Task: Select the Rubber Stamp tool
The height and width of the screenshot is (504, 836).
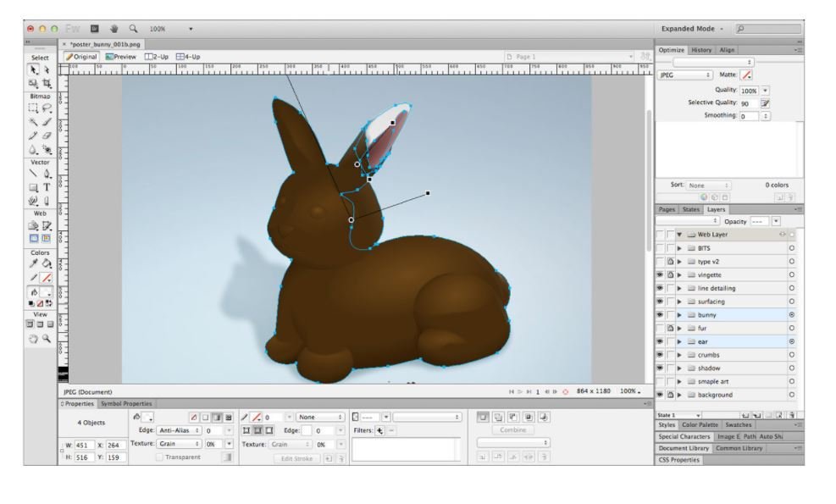Action: (x=47, y=150)
